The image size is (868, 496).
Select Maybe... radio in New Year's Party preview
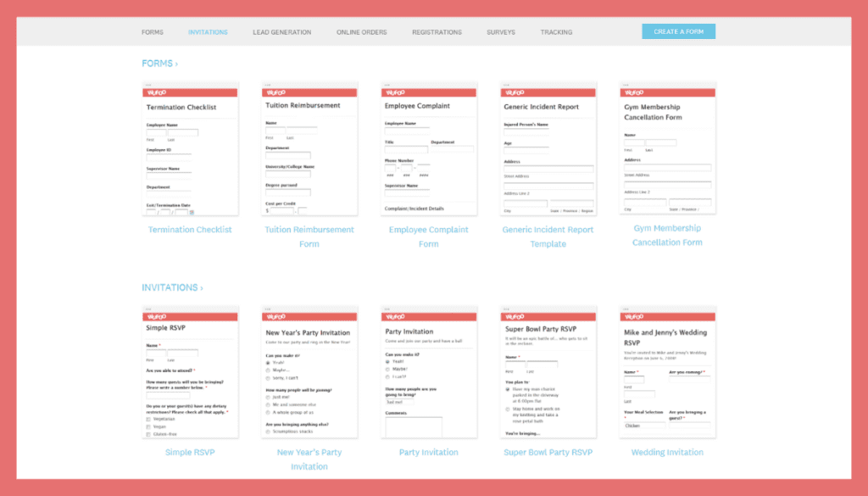click(268, 371)
